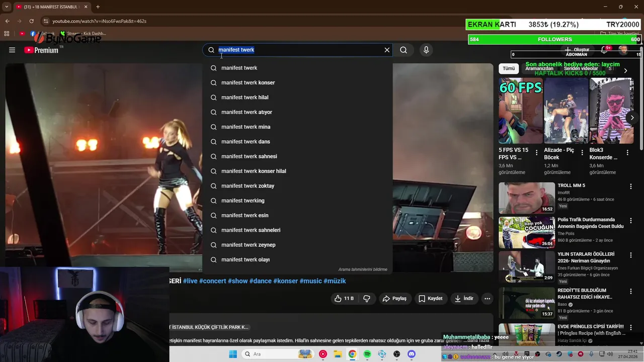Select suggestion "manifest twerk atıyor"
The height and width of the screenshot is (362, 644).
coord(297,112)
